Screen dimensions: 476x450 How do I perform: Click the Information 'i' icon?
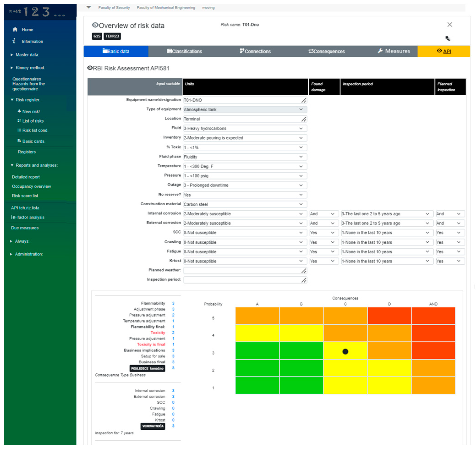14,41
